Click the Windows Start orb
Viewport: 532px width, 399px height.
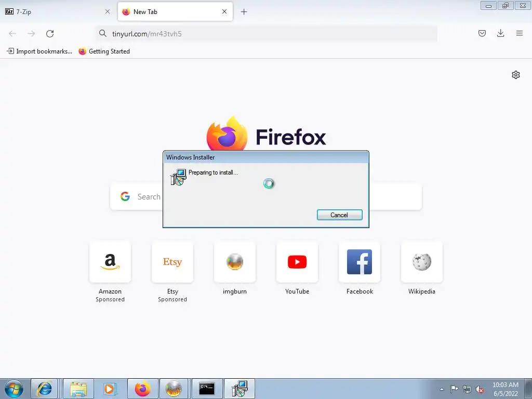pos(14,389)
